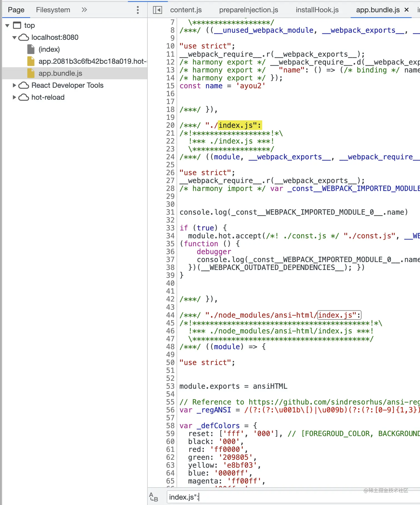Click the hot-reload cloud icon
420x505 pixels.
coord(24,97)
